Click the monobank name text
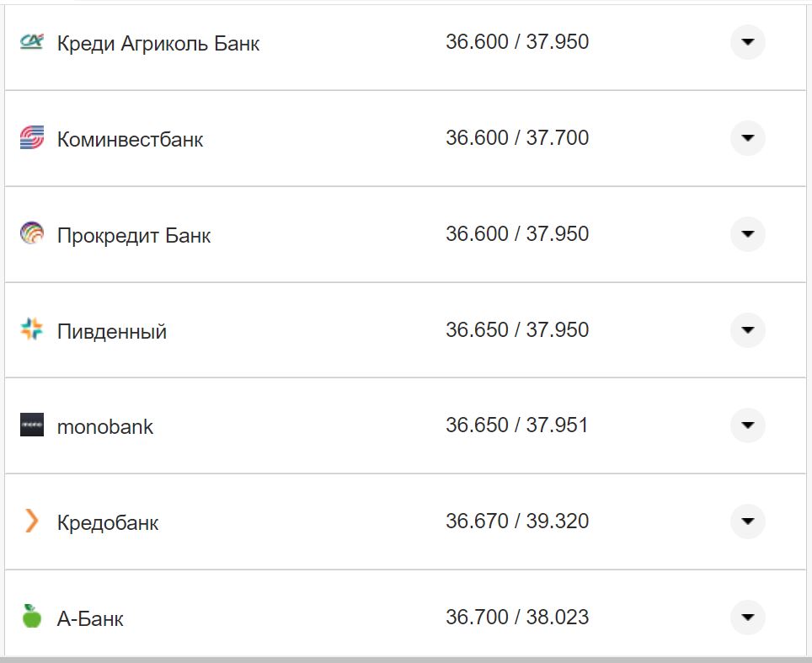812x663 pixels. pos(105,426)
